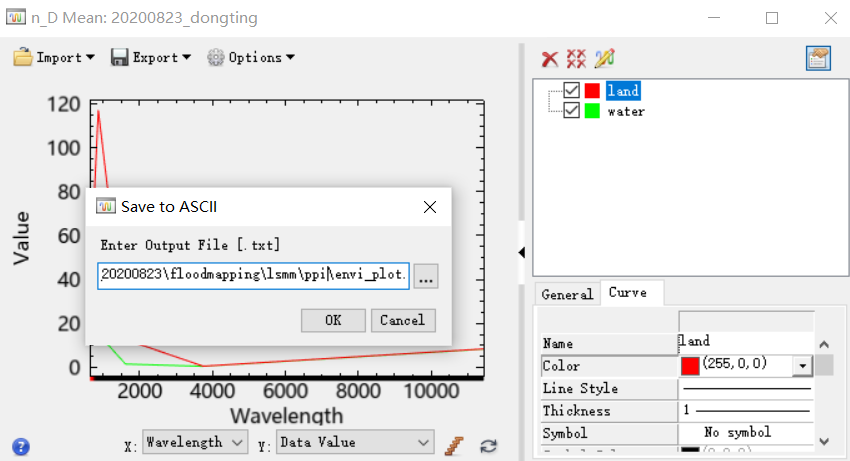Viewport: 850px width, 461px height.
Task: Close the n_D Mean window
Action: tap(830, 18)
